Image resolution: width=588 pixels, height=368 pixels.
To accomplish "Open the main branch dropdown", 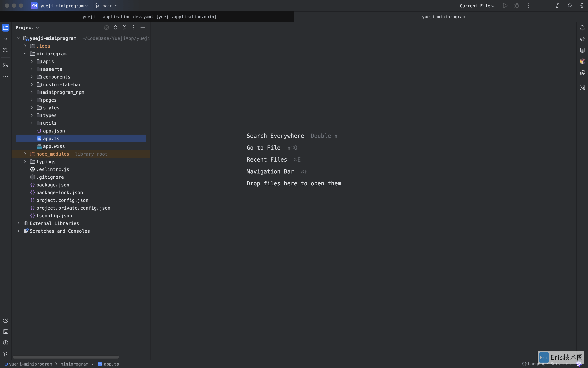I will (107, 6).
